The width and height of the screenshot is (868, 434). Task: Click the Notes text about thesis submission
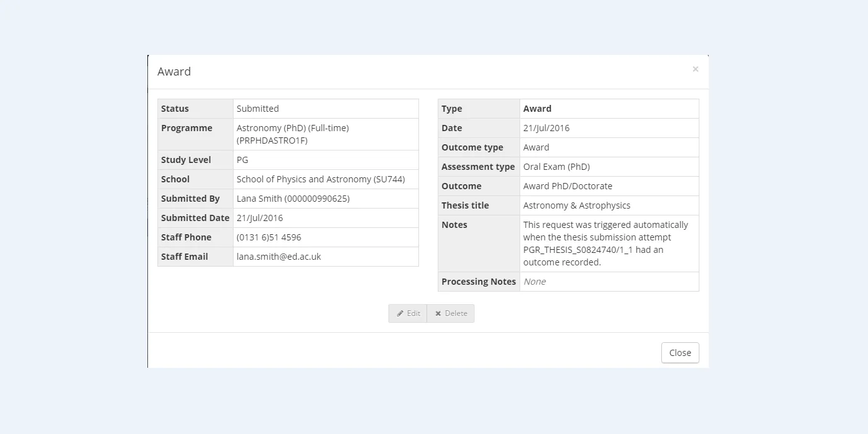click(x=605, y=244)
